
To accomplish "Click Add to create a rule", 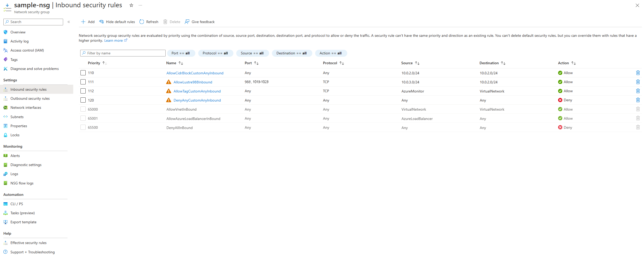I will pos(88,22).
